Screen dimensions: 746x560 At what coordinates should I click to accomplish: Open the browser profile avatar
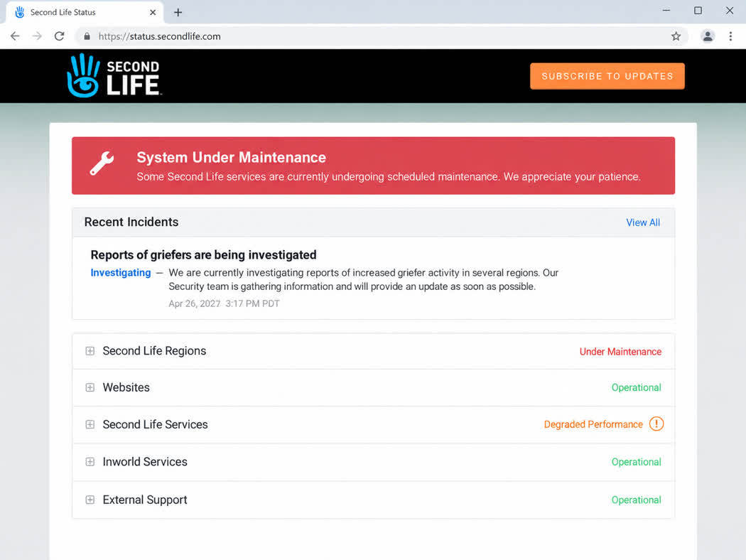[x=708, y=36]
